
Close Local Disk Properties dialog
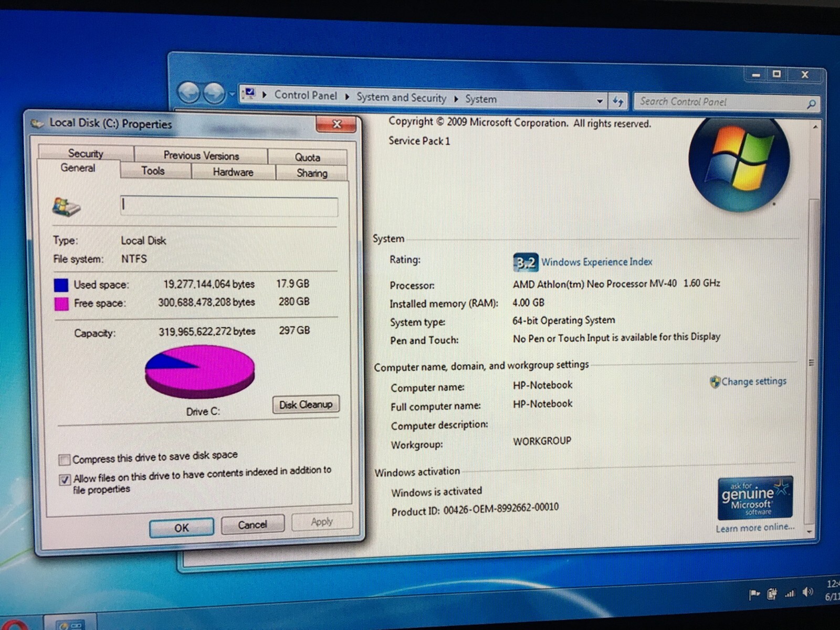point(337,124)
